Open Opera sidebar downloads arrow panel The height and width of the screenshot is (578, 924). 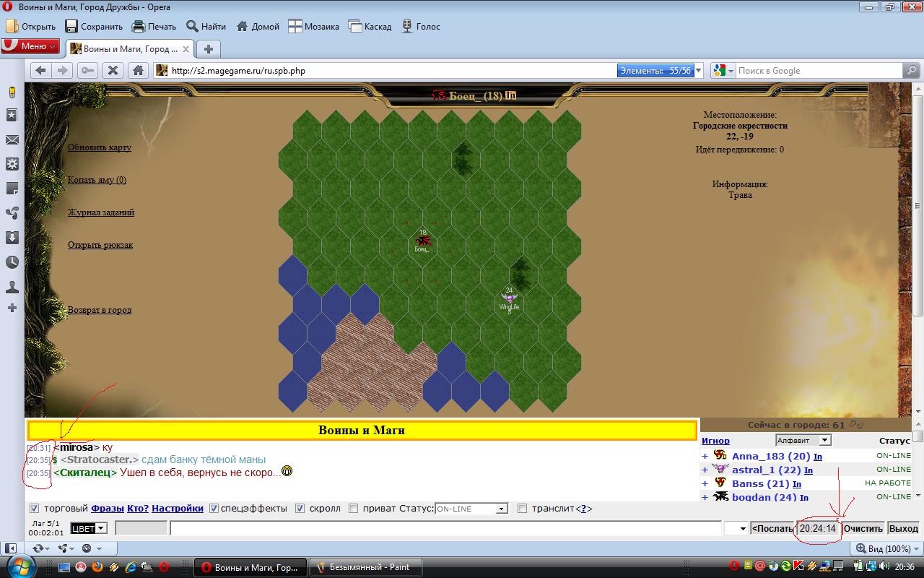pos(12,238)
